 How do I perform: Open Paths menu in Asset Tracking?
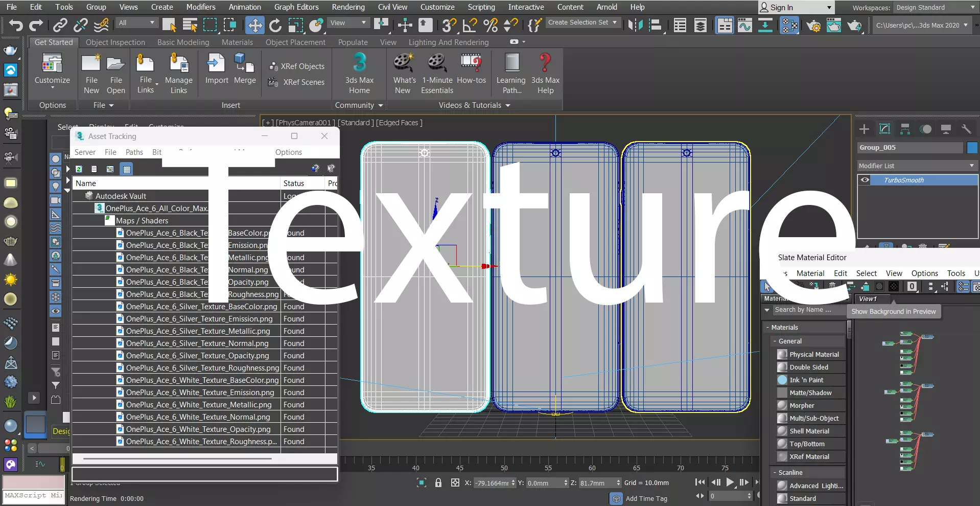pos(134,152)
